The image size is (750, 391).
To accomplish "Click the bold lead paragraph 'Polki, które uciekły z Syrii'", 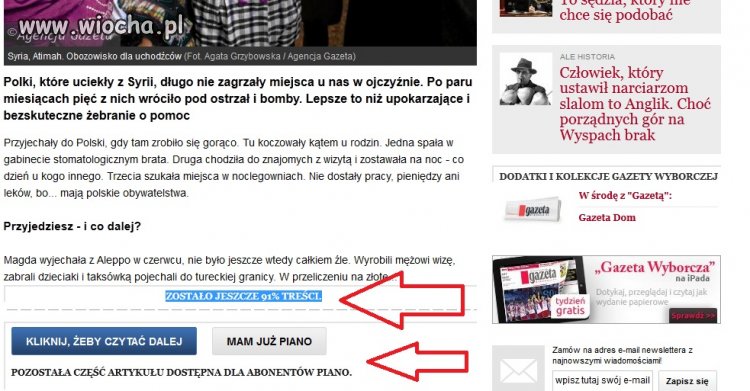I will coord(238,99).
